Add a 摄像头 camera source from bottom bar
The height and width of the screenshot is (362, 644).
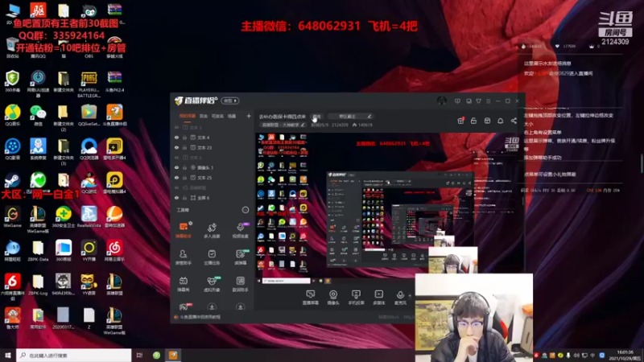[333, 297]
